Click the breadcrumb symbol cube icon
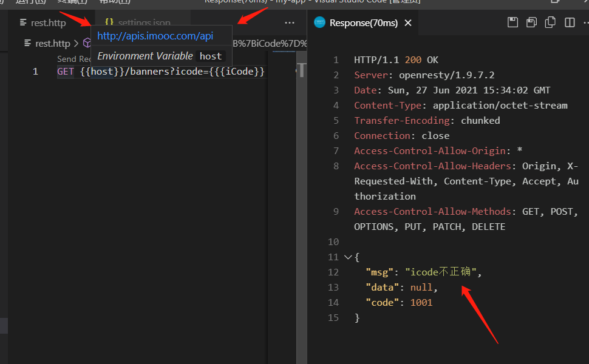589x364 pixels. (87, 43)
